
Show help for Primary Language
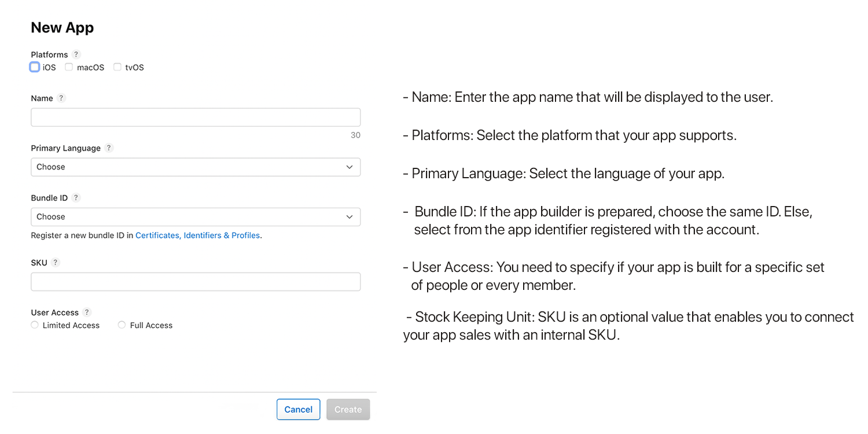pos(109,148)
